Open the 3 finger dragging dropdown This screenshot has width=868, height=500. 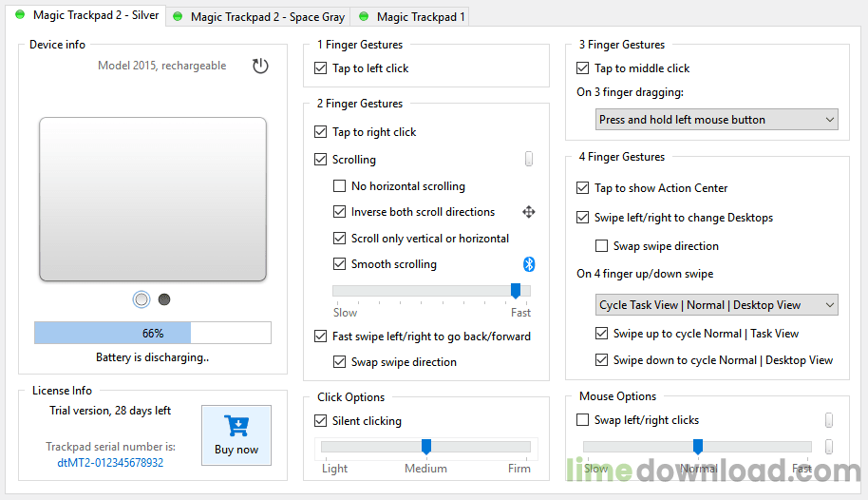tap(716, 120)
